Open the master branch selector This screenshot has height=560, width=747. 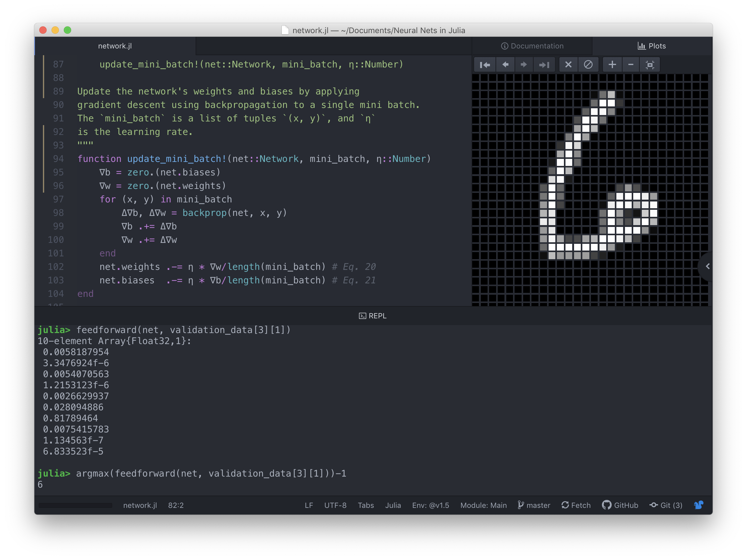coord(534,505)
